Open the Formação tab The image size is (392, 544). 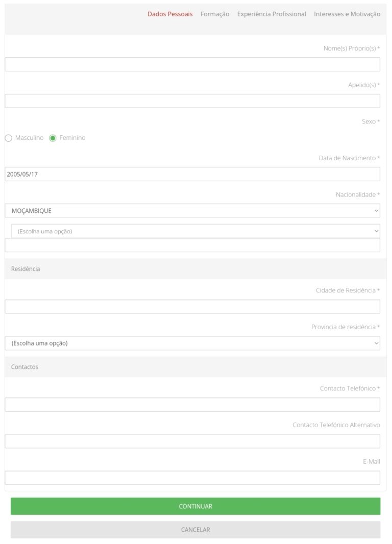pos(215,14)
